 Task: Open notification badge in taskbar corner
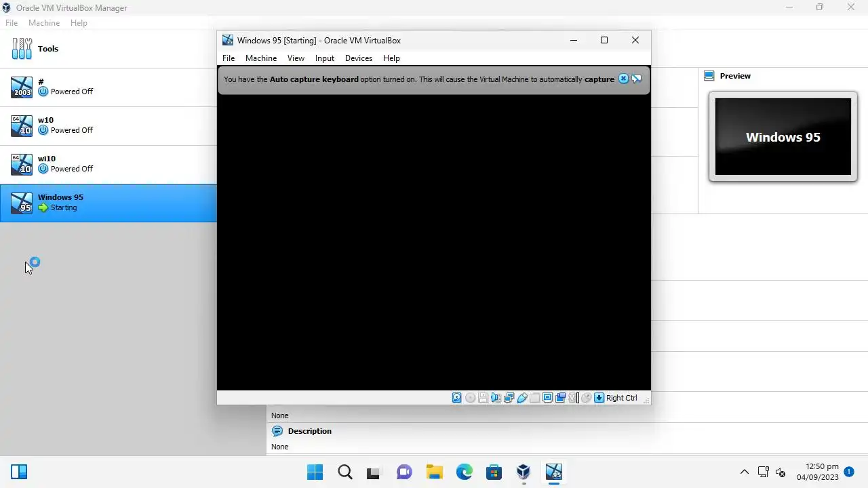point(849,470)
